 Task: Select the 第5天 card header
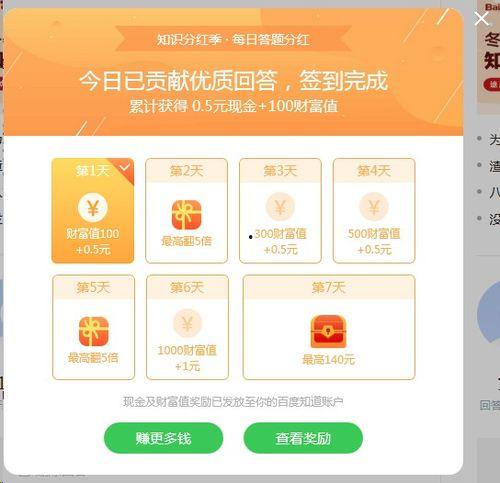pos(94,287)
